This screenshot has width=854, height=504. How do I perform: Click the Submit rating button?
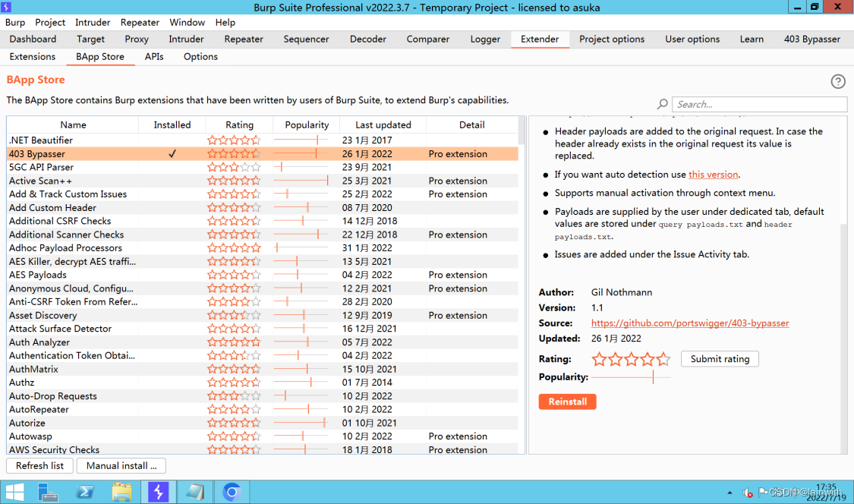(720, 359)
